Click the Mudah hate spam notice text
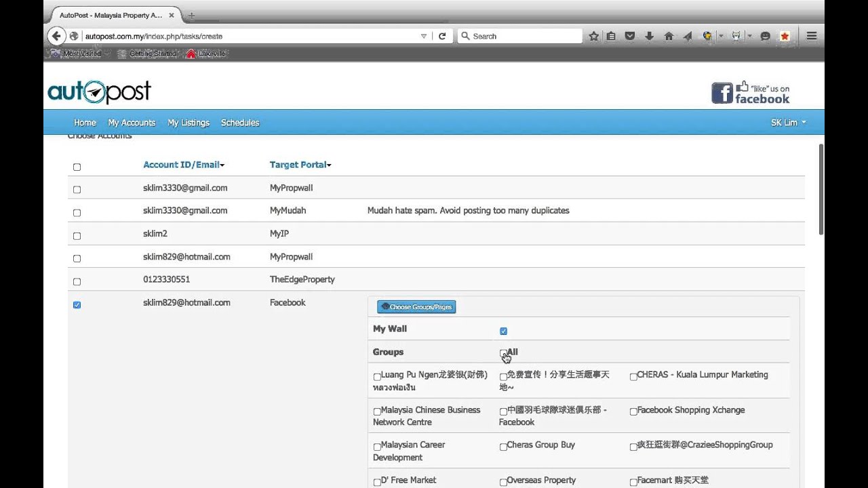868x488 pixels. tap(468, 211)
